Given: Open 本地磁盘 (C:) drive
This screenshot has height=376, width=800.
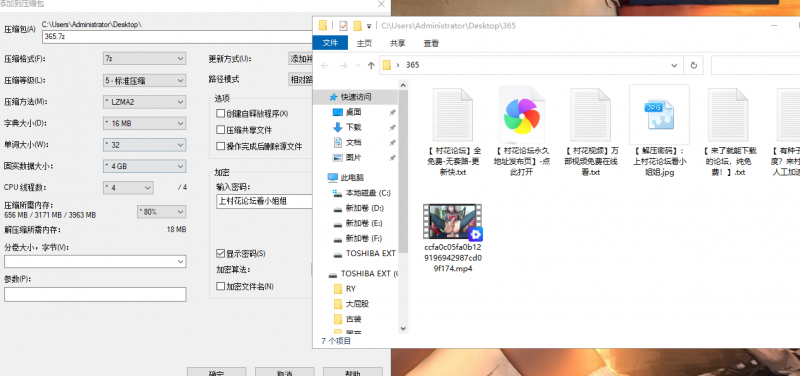Looking at the screenshot, I should tap(362, 193).
